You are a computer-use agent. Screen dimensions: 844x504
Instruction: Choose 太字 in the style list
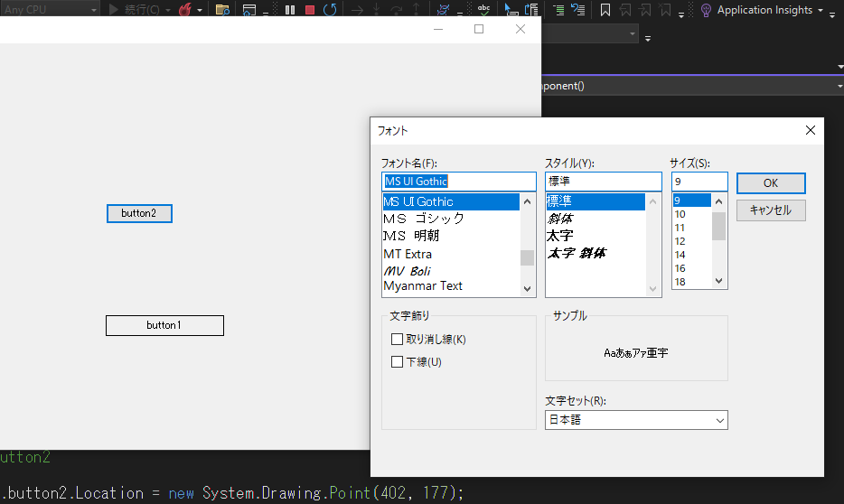559,236
